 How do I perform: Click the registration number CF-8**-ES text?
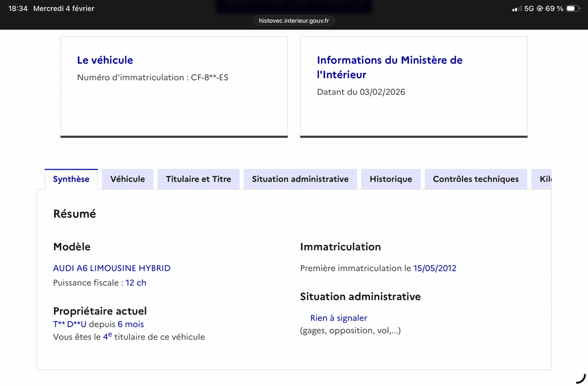pyautogui.click(x=209, y=77)
